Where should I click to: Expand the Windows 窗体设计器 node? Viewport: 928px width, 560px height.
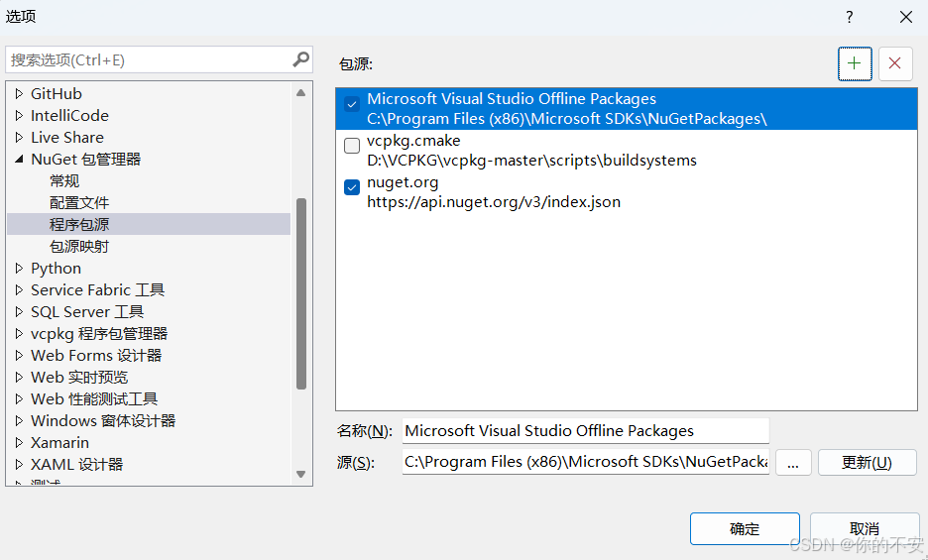pyautogui.click(x=19, y=421)
